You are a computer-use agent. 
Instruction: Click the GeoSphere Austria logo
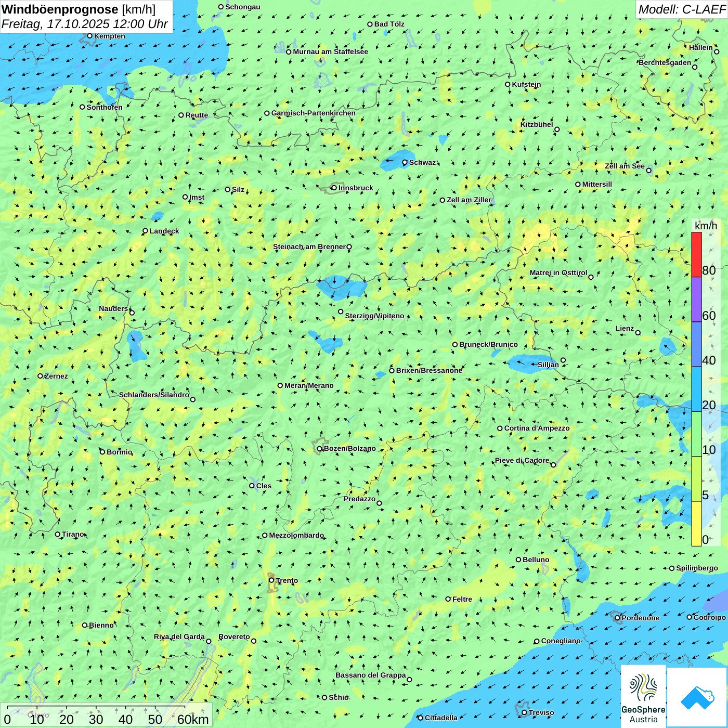coord(643,696)
